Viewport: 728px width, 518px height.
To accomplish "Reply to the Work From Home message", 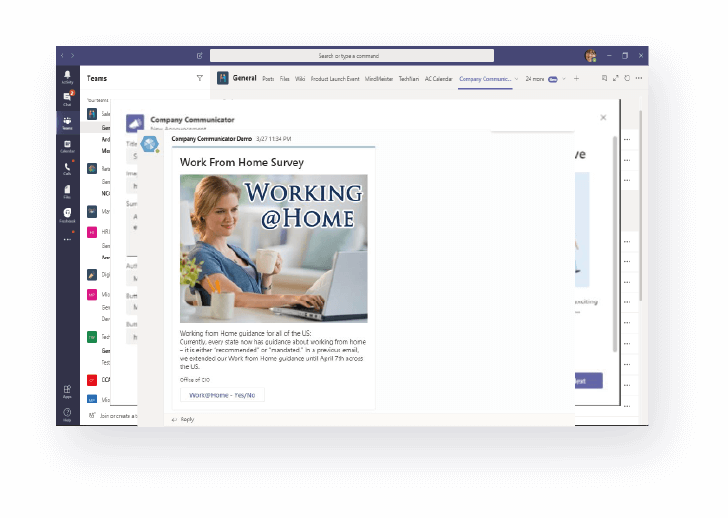I will [x=183, y=420].
